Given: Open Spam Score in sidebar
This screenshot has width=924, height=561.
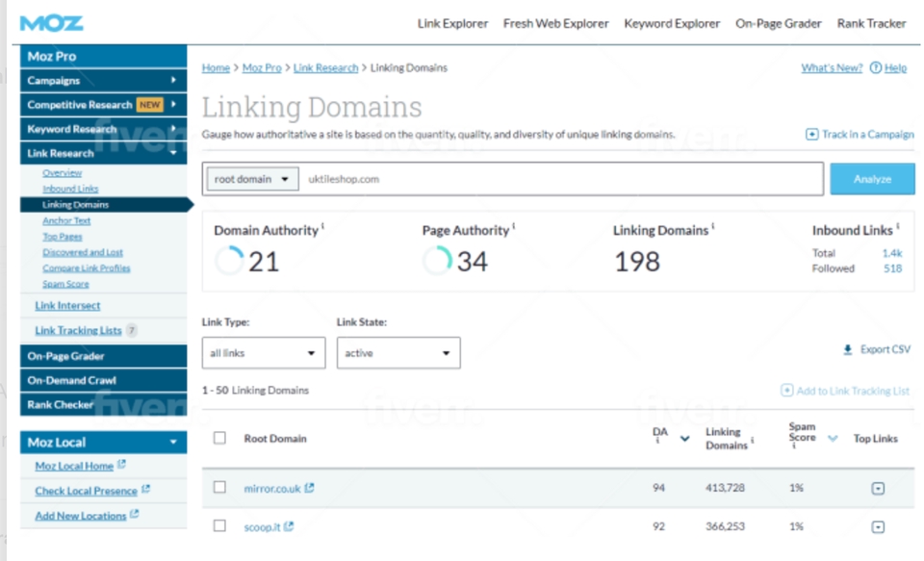Looking at the screenshot, I should tap(65, 284).
